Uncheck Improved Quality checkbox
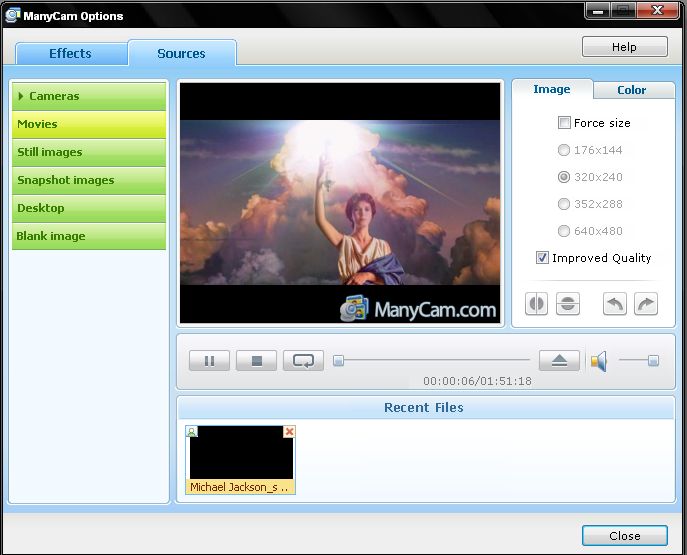The height and width of the screenshot is (555, 687). [542, 258]
